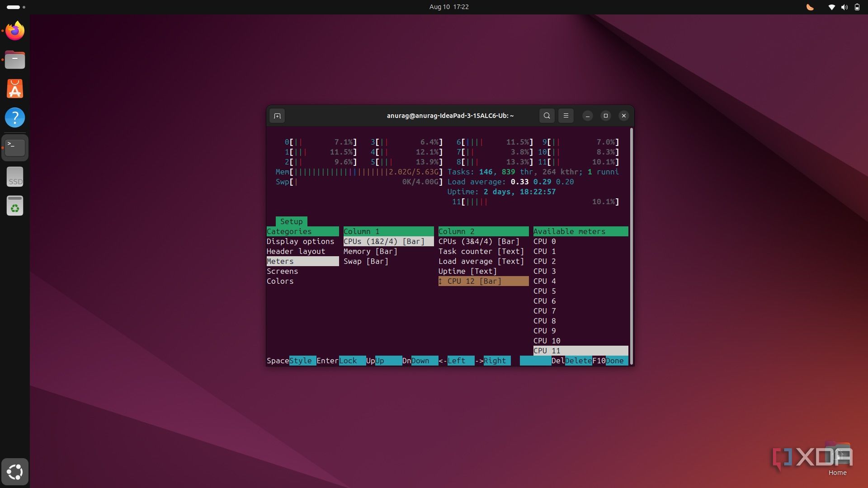Viewport: 868px width, 488px height.
Task: Open the Help icon in dock
Action: click(x=15, y=117)
